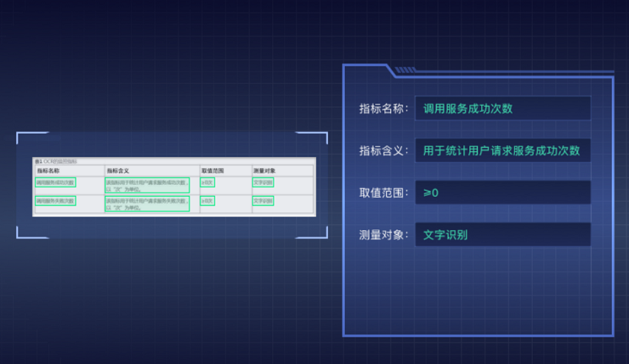
Task: Click the 取值范围 table column header
Action: 212,171
